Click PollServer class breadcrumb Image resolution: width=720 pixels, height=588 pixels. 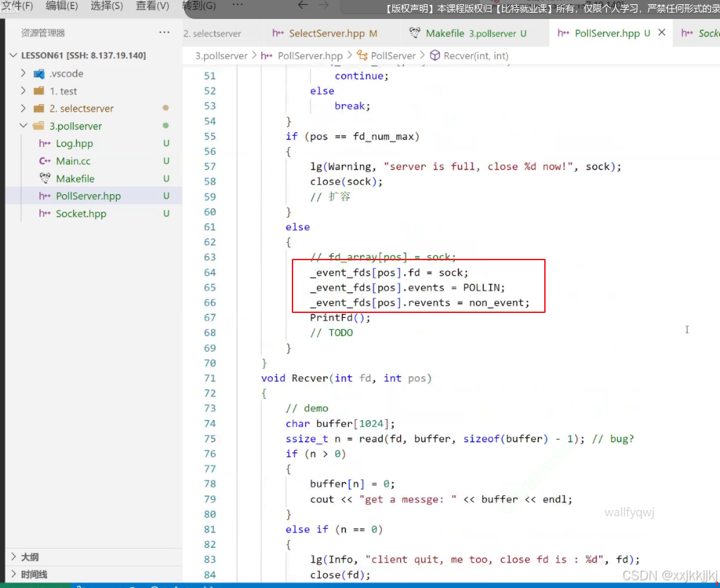click(x=393, y=56)
